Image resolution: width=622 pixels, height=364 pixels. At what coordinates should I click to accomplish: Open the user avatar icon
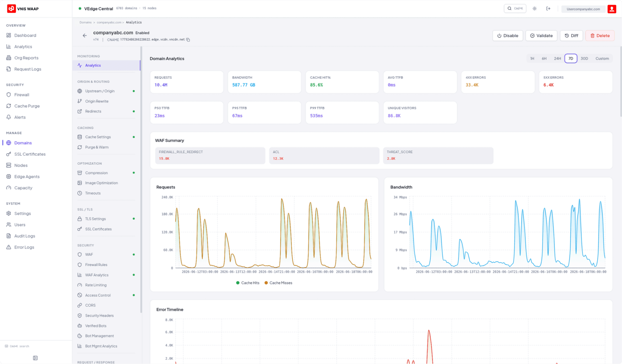pyautogui.click(x=612, y=9)
